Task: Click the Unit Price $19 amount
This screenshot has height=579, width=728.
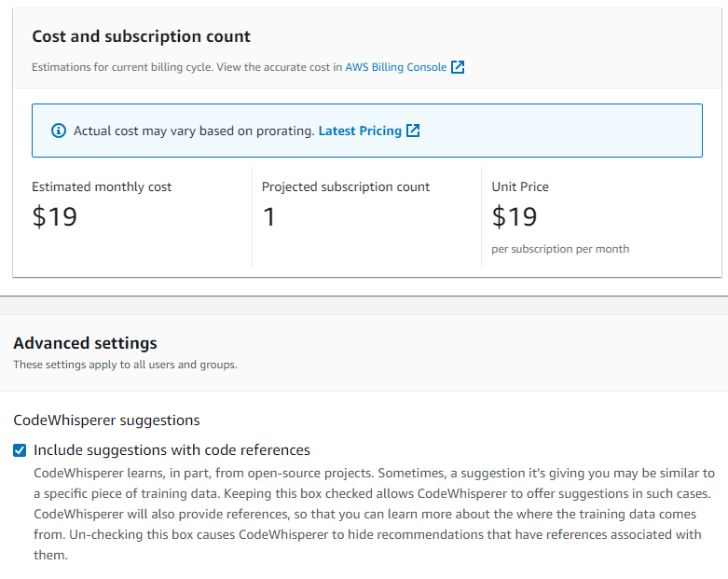Action: (x=515, y=217)
